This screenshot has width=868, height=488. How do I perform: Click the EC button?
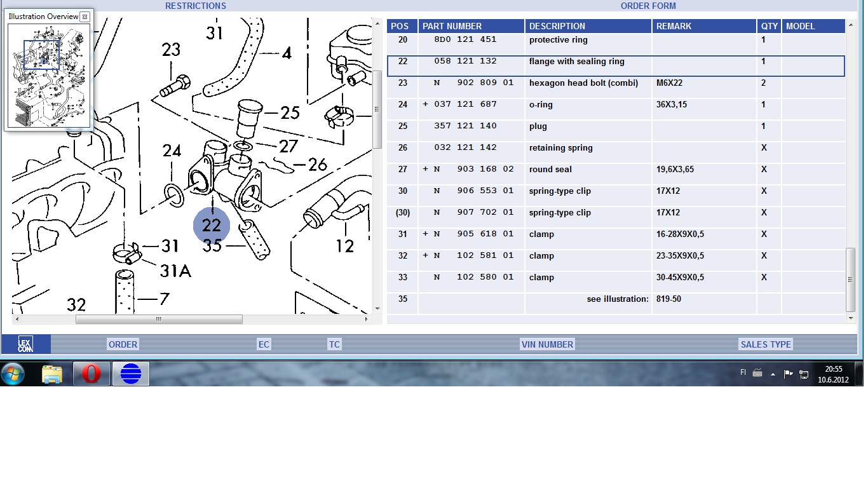point(264,344)
